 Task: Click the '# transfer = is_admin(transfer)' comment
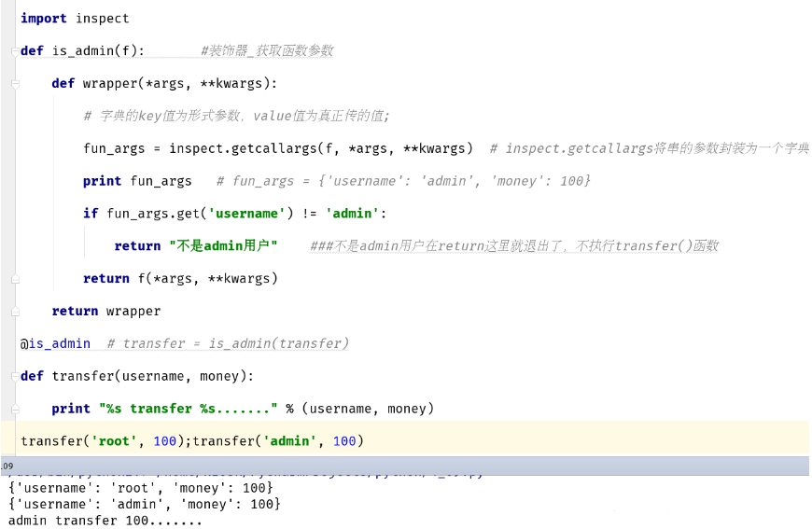coord(228,343)
